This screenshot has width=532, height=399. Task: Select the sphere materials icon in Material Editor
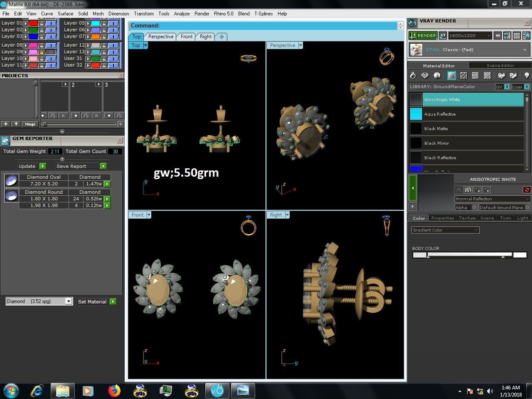437,76
